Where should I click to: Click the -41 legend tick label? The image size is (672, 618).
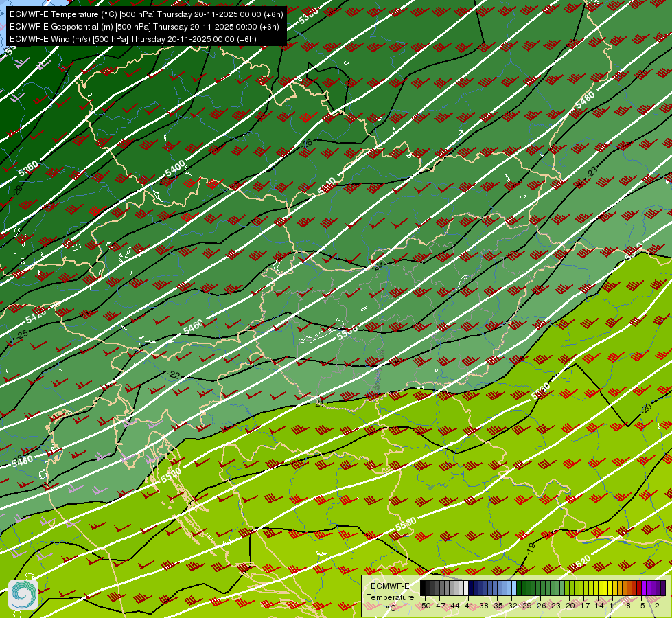pos(468,606)
